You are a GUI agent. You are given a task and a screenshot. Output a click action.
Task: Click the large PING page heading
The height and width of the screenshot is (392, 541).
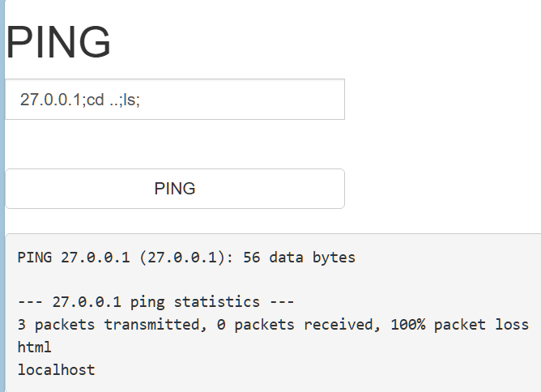point(58,42)
